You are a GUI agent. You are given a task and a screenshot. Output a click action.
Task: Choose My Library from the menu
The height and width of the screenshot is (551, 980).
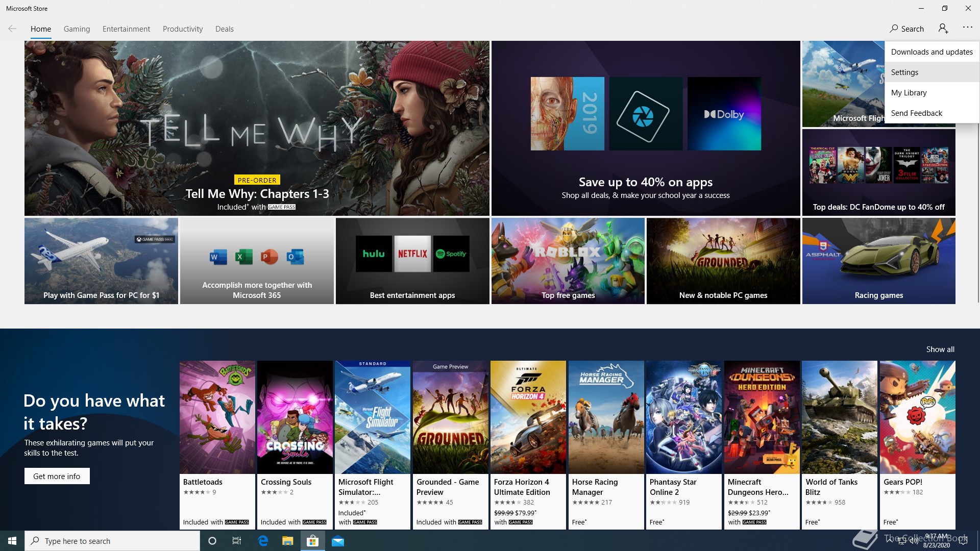click(932, 92)
